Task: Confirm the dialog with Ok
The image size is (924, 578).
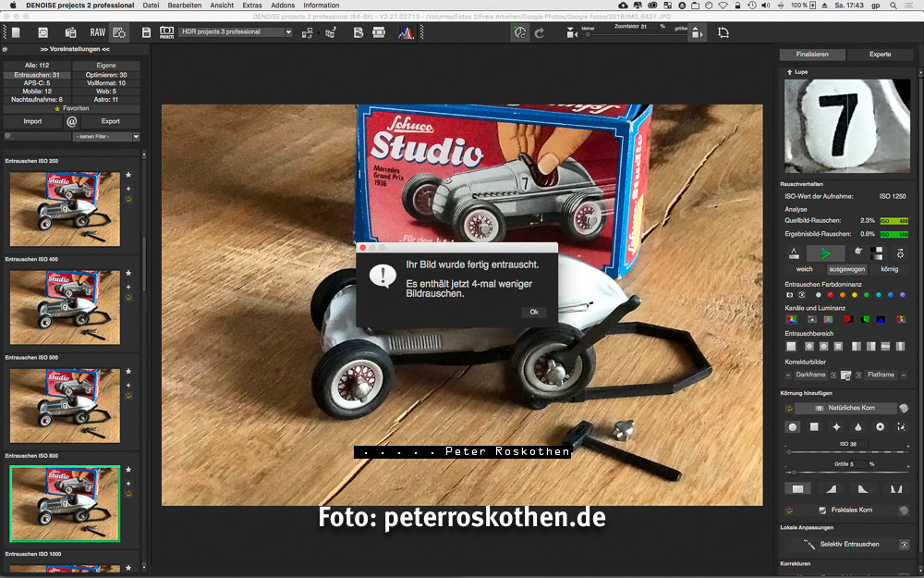Action: pos(534,312)
